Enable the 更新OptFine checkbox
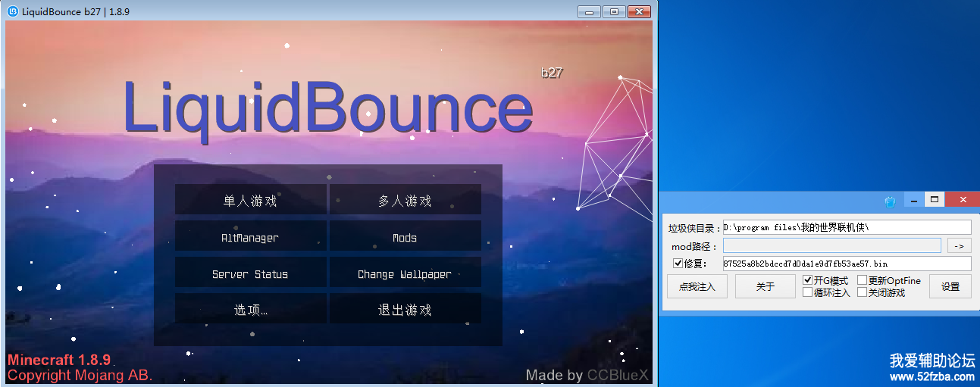 click(x=863, y=280)
